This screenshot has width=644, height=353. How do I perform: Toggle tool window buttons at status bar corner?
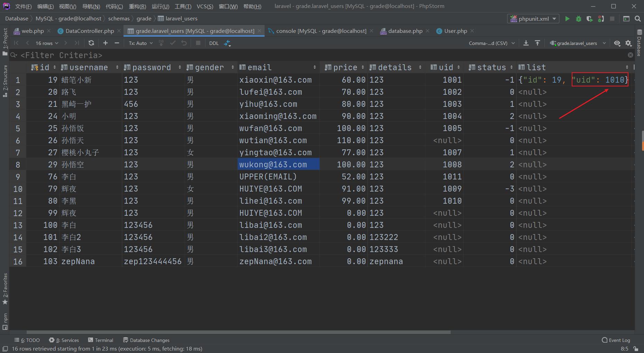(5, 349)
